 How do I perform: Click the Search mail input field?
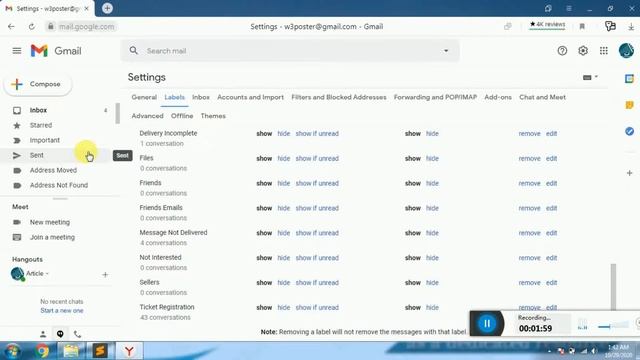[290, 51]
